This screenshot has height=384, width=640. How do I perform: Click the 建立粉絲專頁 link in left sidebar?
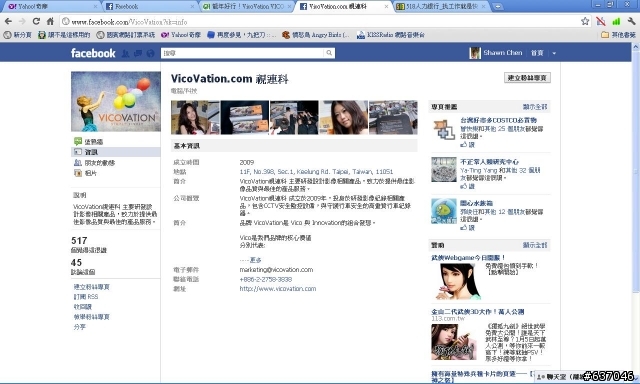[x=91, y=287]
